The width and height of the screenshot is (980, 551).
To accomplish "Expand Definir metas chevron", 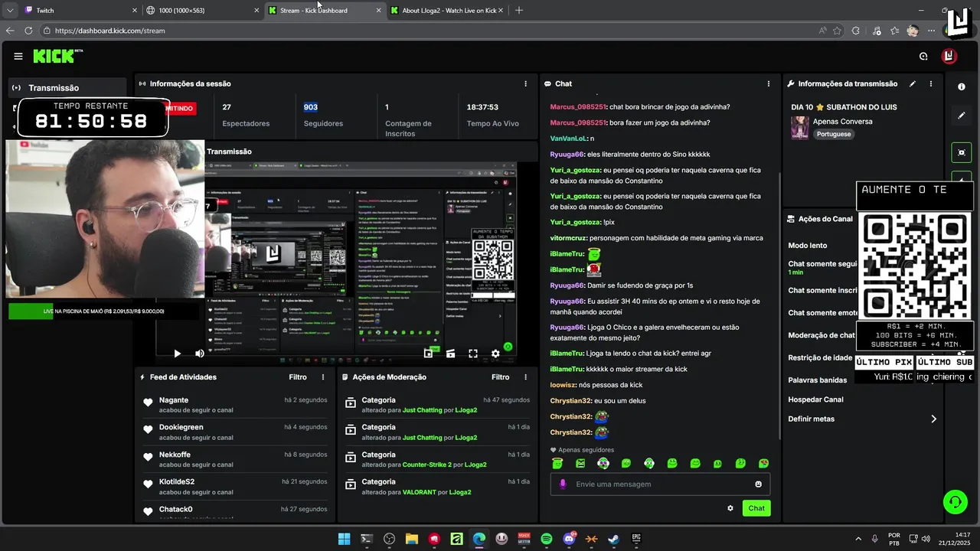I will tap(933, 419).
